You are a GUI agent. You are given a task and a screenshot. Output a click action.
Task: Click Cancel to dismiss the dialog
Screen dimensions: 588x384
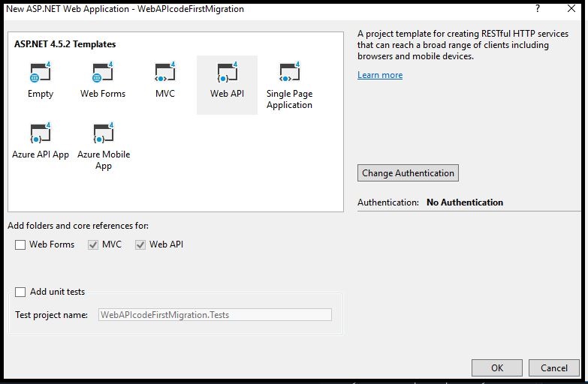tap(554, 368)
